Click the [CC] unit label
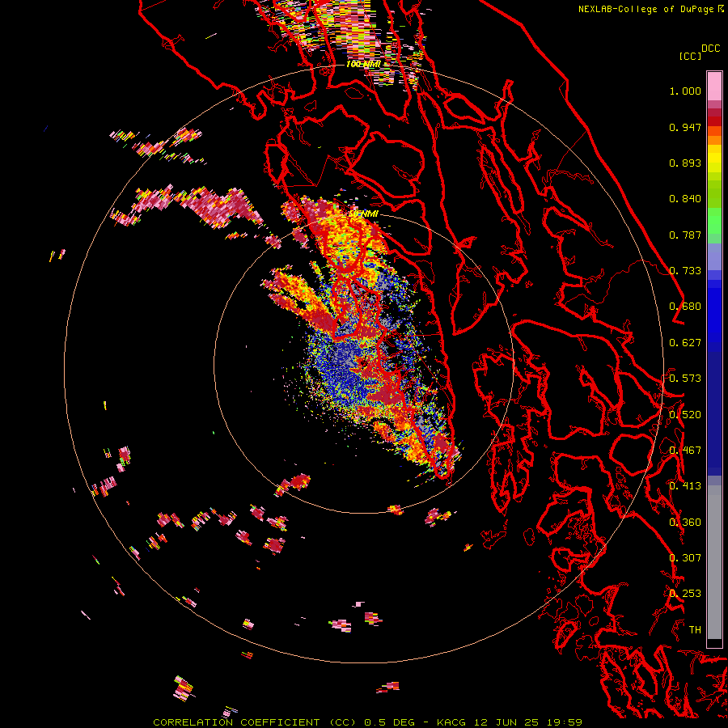Screen dimensions: 728x728 (x=690, y=56)
